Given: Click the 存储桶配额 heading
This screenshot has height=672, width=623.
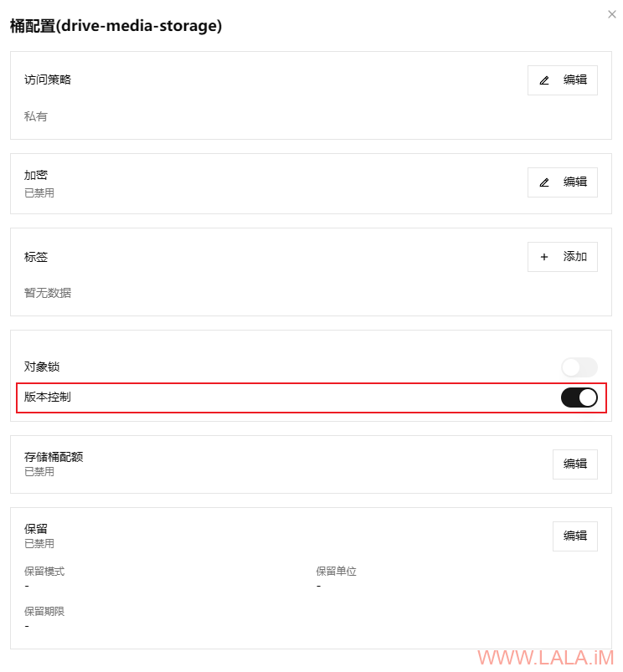Looking at the screenshot, I should coord(54,457).
